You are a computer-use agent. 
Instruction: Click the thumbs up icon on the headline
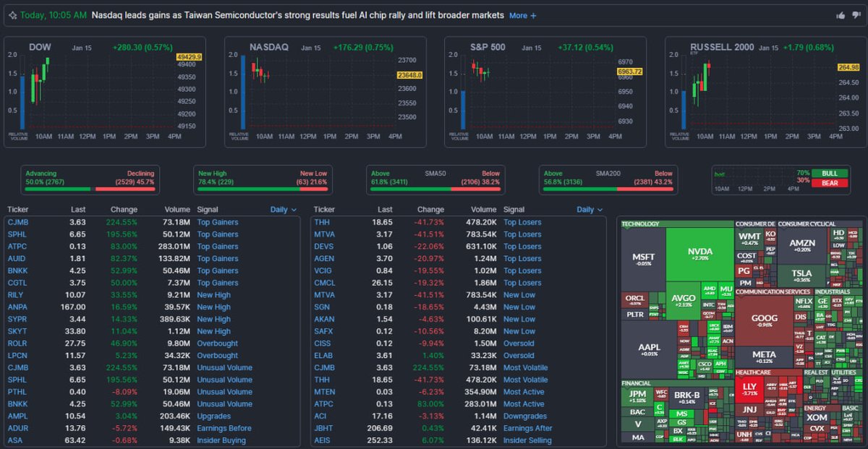pos(841,15)
